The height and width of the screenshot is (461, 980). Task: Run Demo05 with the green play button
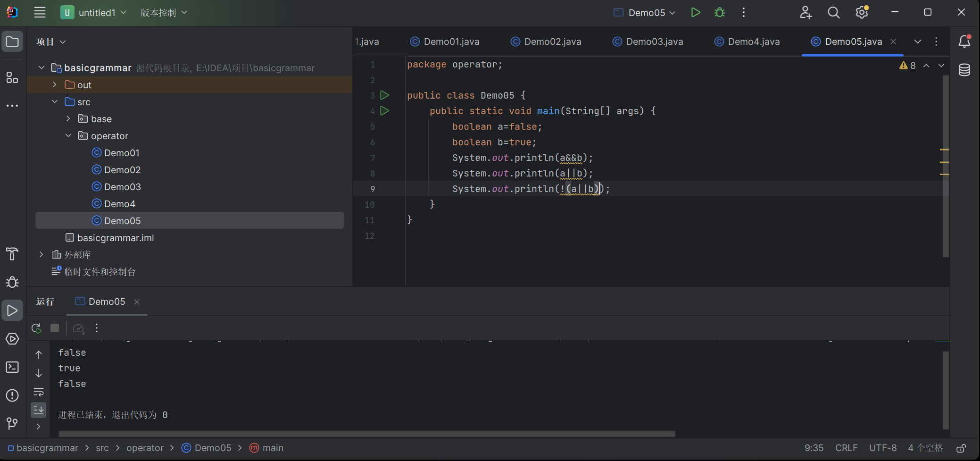pos(695,12)
